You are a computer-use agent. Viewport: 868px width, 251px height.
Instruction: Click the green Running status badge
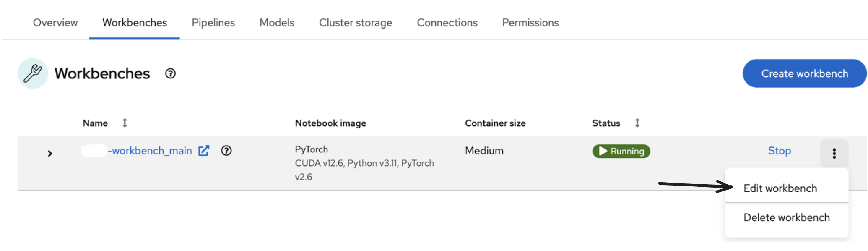point(621,151)
